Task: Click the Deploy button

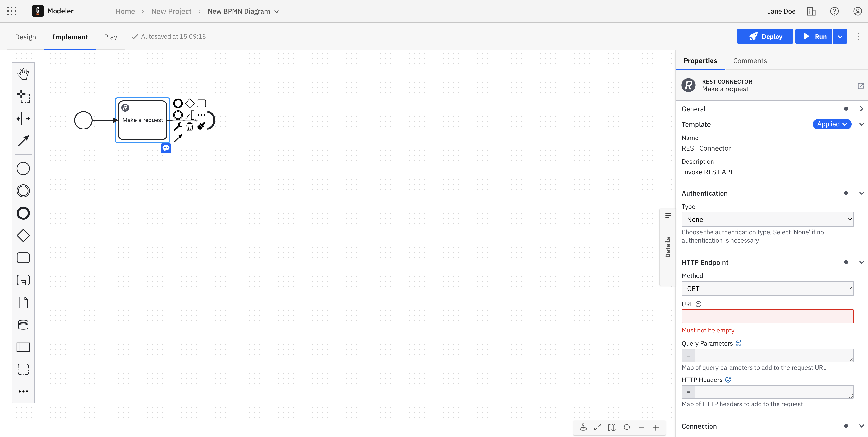Action: (765, 37)
